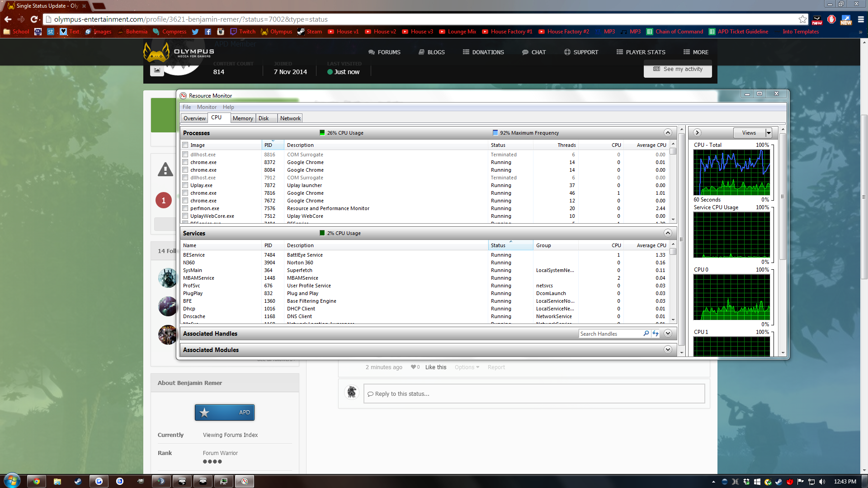Click the Reply to this status field

(534, 394)
